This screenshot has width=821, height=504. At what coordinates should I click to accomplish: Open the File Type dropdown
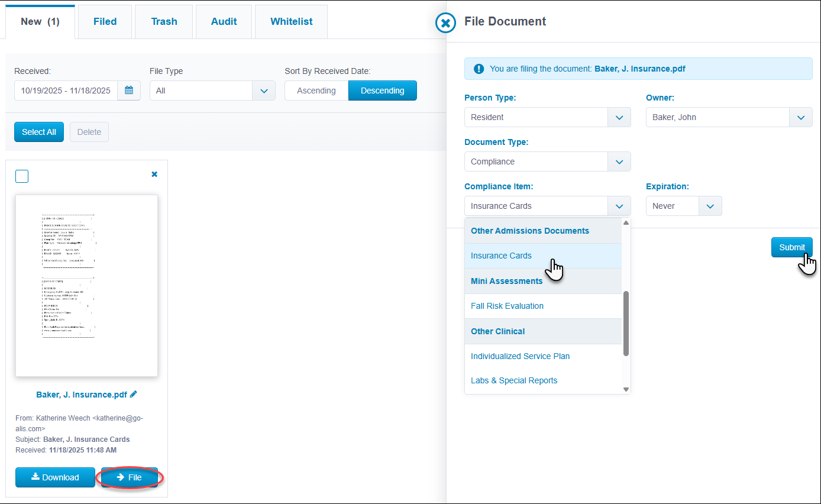(212, 91)
